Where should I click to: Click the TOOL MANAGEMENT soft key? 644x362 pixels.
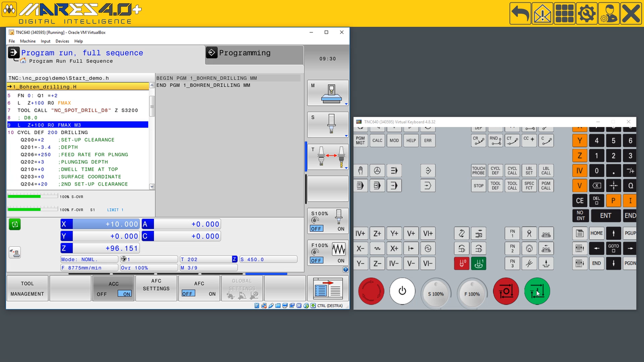pyautogui.click(x=27, y=289)
